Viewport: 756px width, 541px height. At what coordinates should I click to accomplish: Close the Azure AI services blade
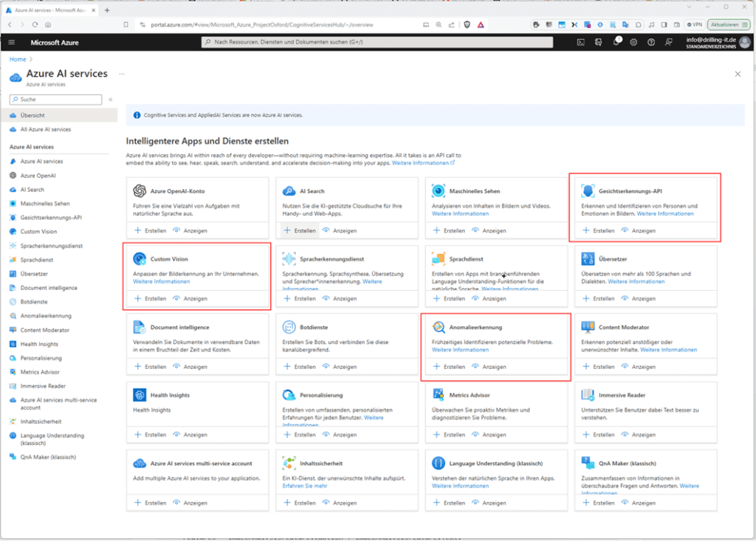point(738,74)
